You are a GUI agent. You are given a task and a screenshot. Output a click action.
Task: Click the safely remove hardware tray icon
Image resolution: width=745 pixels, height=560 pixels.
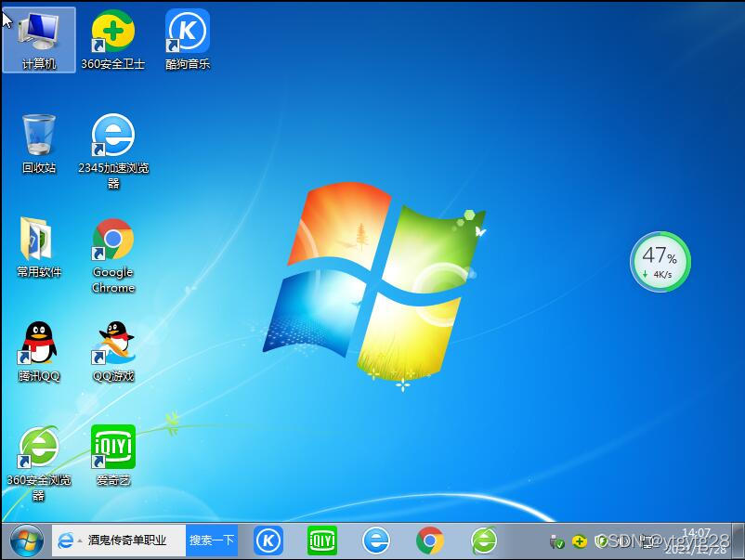pyautogui.click(x=556, y=541)
